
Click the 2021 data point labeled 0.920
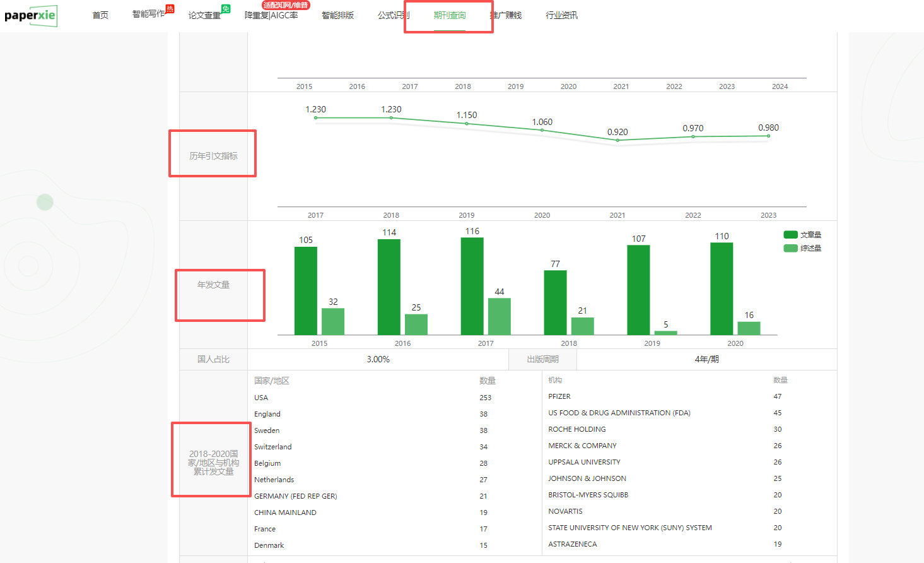(x=617, y=140)
